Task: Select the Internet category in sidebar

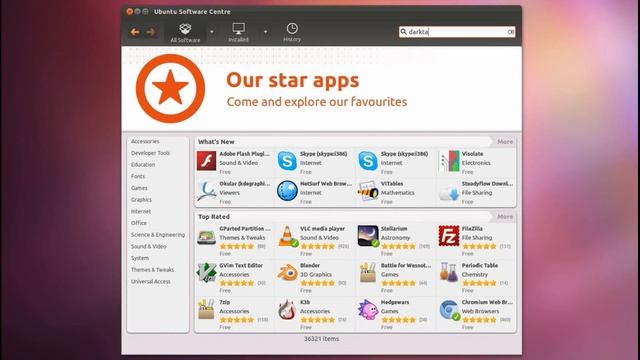Action: pyautogui.click(x=141, y=211)
